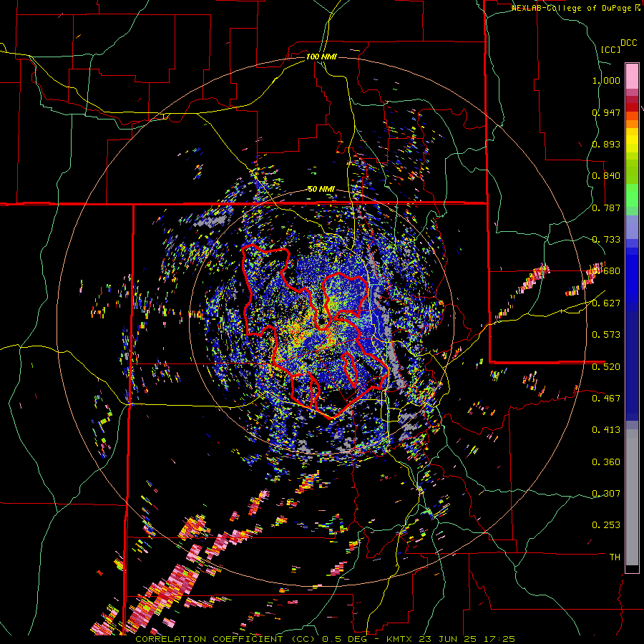Pick the yellow segment of the color bar
This screenshot has height=644, width=644.
click(x=632, y=140)
